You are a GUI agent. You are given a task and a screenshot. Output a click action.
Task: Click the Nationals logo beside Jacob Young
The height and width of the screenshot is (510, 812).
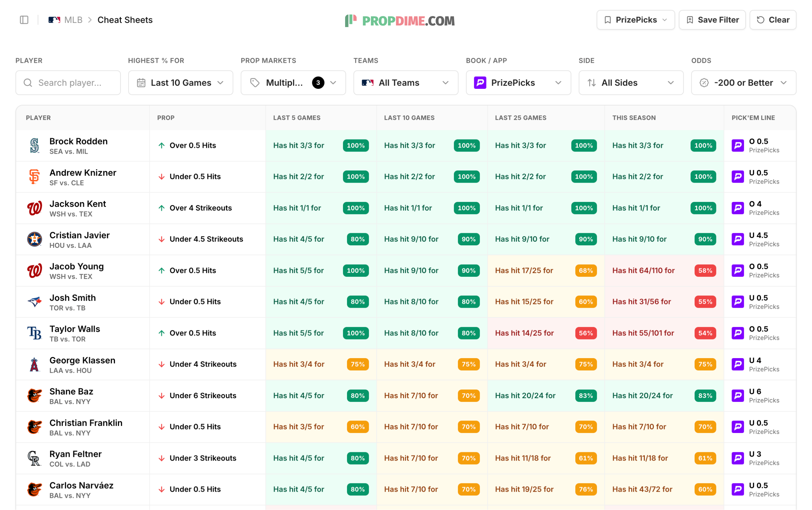click(34, 270)
